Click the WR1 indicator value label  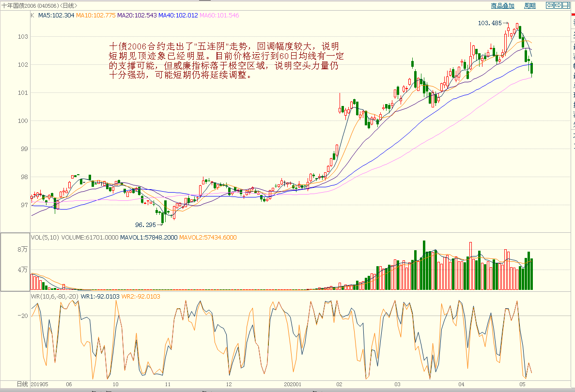coord(100,296)
